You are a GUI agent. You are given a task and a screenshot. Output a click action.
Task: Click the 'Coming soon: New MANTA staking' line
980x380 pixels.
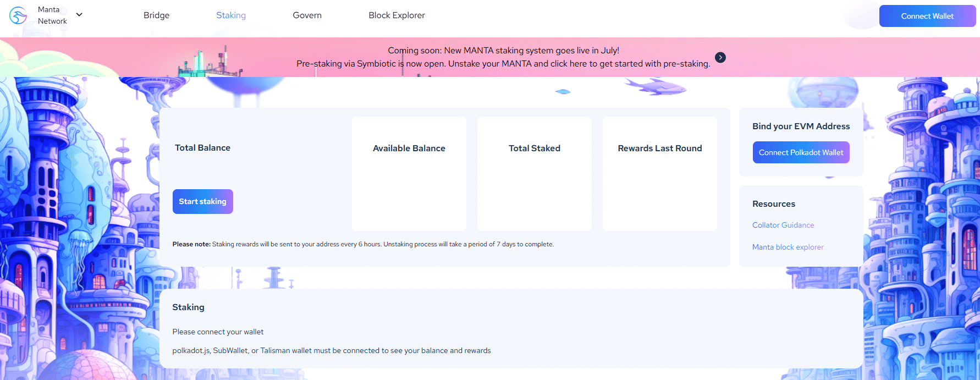(x=503, y=51)
